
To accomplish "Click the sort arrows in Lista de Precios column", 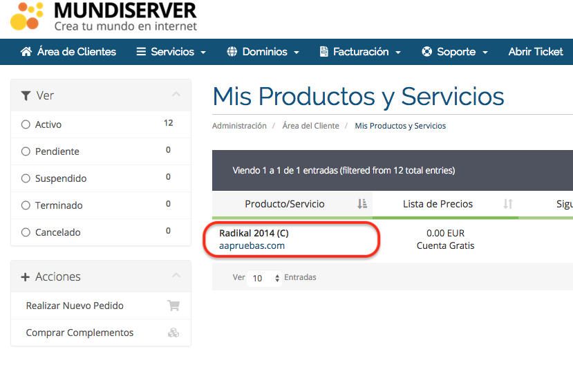I will click(508, 204).
